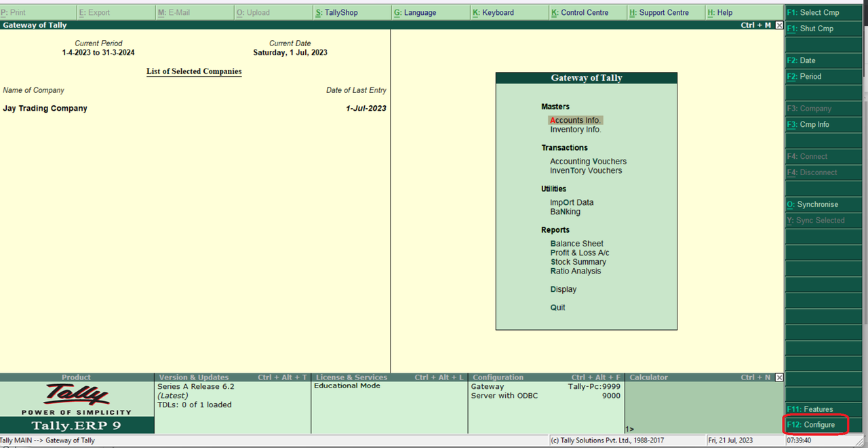Open TallyShop from top bar
The width and height of the screenshot is (868, 448).
click(352, 12)
